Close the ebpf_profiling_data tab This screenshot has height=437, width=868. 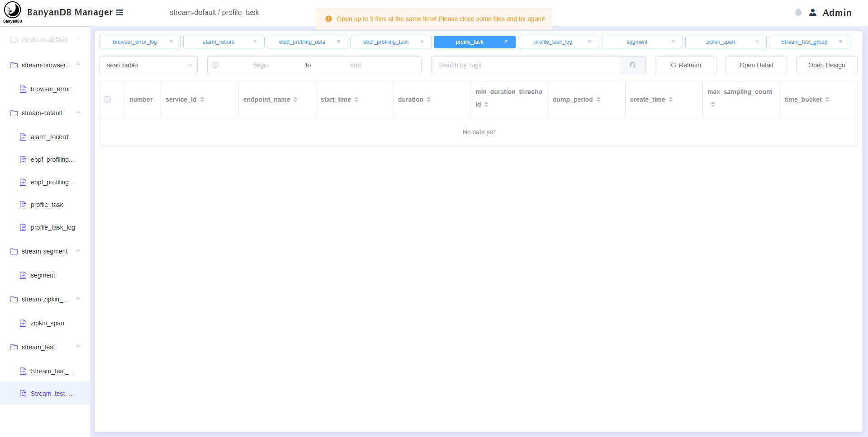coord(339,42)
